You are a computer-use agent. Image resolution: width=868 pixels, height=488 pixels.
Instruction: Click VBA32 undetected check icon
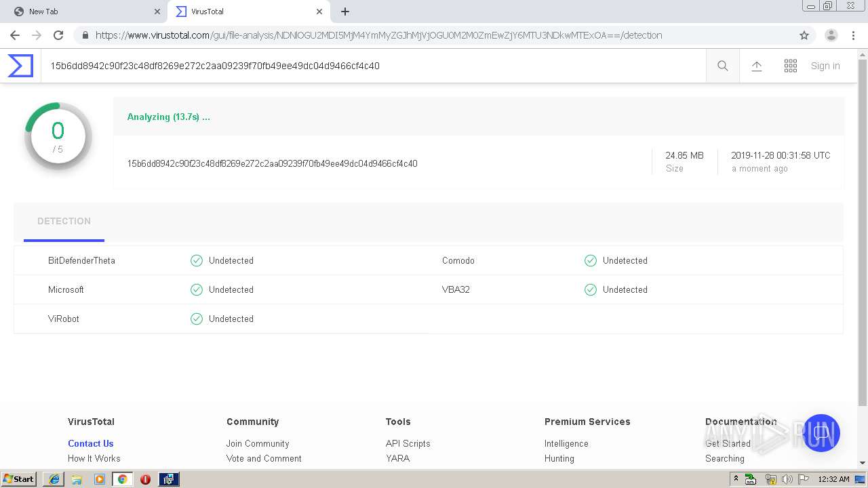[x=591, y=289]
